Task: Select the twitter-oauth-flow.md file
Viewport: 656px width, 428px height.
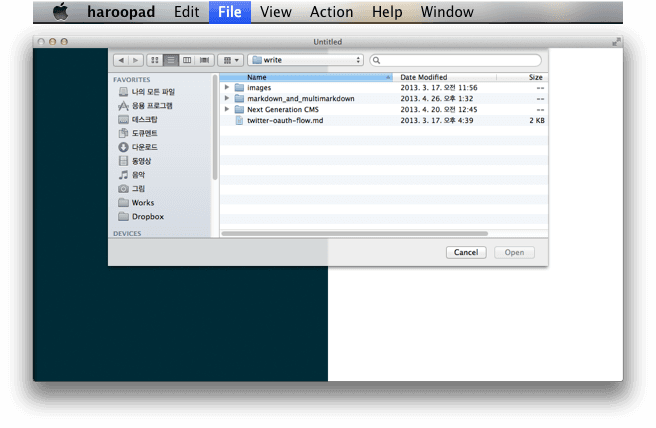Action: (285, 120)
